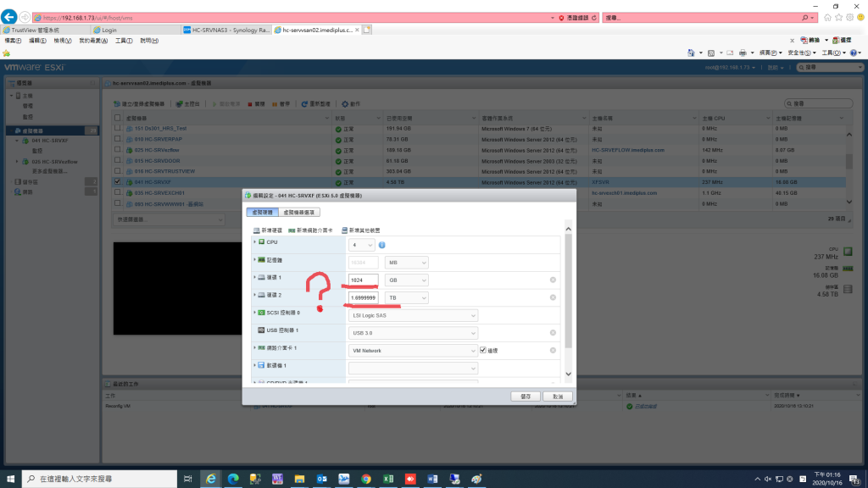The height and width of the screenshot is (488, 868).
Task: Open the USB 3.0 controller dropdown
Action: point(413,333)
